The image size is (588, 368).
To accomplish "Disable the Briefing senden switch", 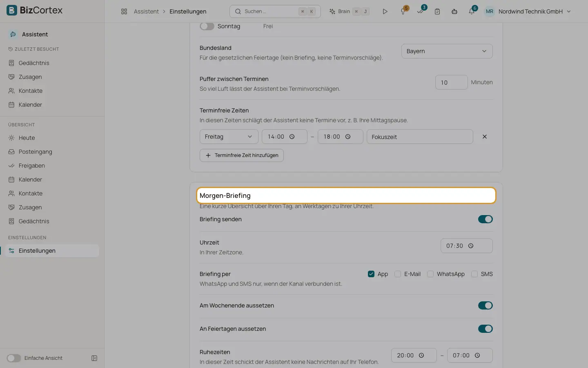I will [485, 219].
